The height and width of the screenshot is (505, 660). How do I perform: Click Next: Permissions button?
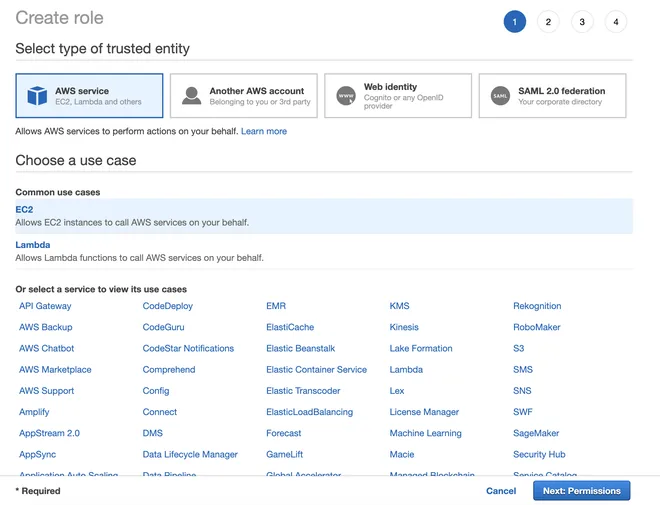pyautogui.click(x=582, y=491)
